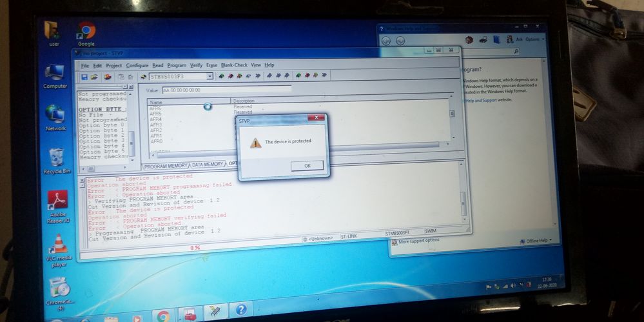Click the Name column header

pos(190,101)
